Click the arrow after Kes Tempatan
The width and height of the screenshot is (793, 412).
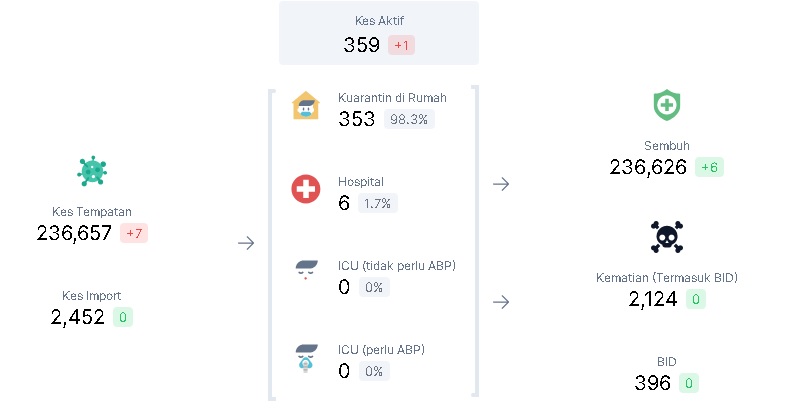(x=246, y=243)
